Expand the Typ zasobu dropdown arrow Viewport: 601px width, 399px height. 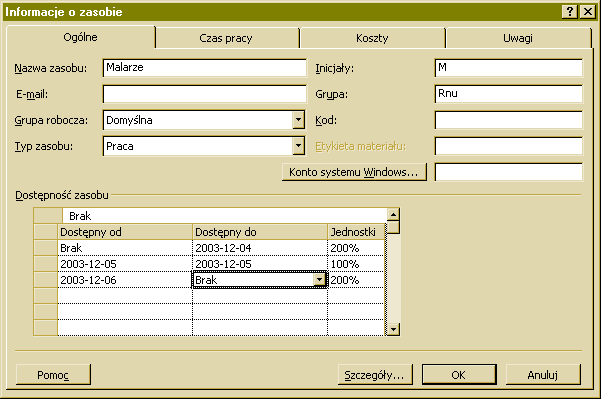(x=298, y=146)
